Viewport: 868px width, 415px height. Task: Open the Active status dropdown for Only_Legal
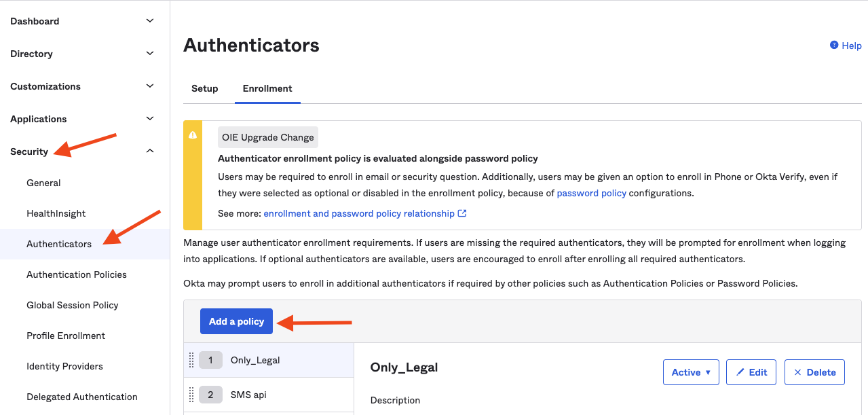[691, 372]
